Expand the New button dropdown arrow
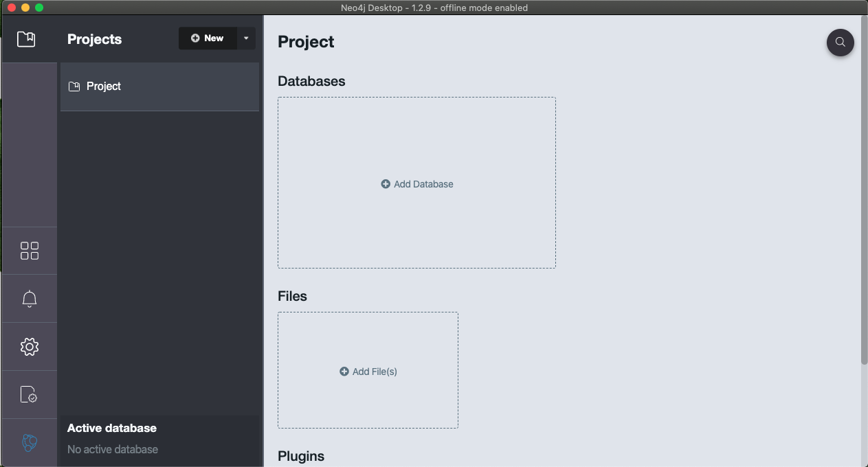Viewport: 868px width, 467px height. pos(246,38)
